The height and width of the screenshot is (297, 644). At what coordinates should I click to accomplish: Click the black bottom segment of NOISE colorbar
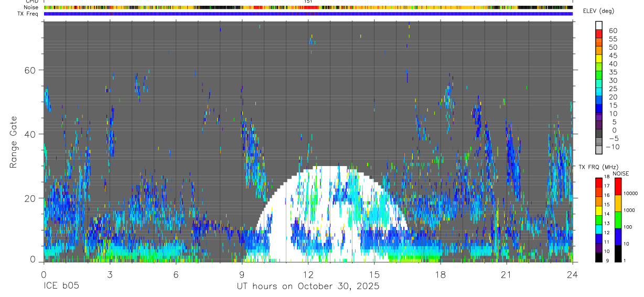[618, 254]
